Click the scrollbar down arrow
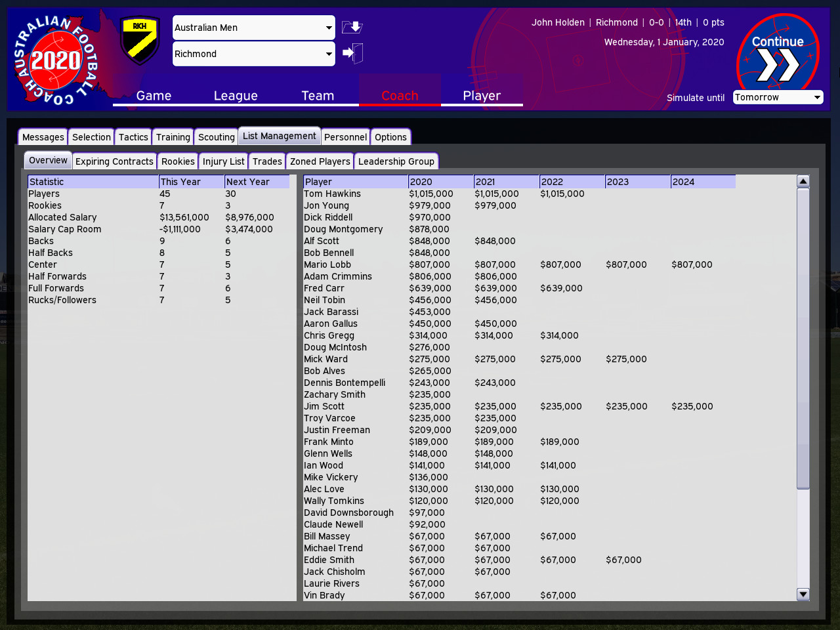 pos(803,595)
